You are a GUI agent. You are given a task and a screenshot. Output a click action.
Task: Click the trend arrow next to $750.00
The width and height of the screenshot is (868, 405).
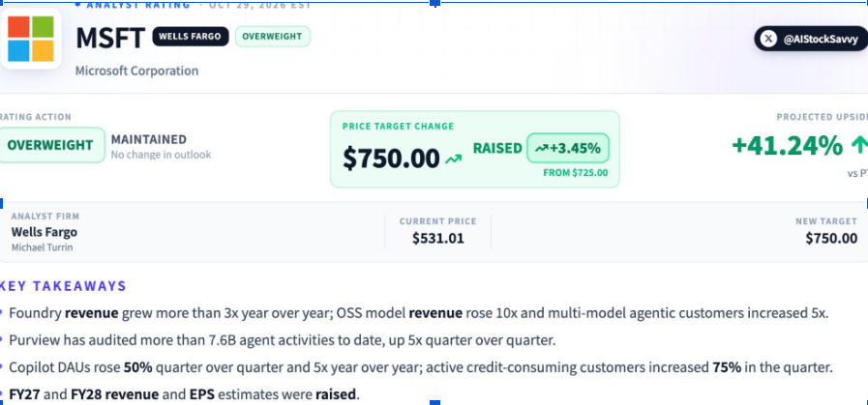click(x=454, y=159)
